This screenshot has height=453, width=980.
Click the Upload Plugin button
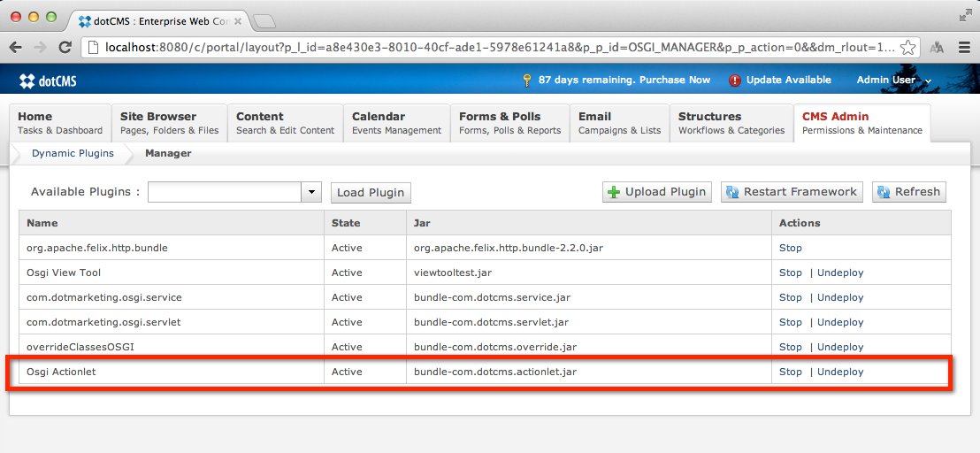pyautogui.click(x=657, y=192)
